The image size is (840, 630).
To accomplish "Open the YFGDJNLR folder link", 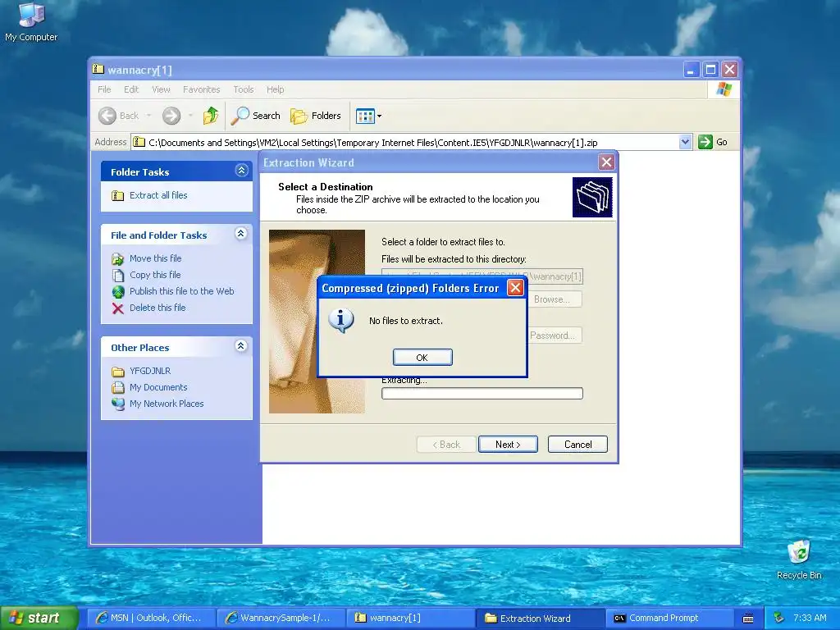I will click(x=150, y=371).
